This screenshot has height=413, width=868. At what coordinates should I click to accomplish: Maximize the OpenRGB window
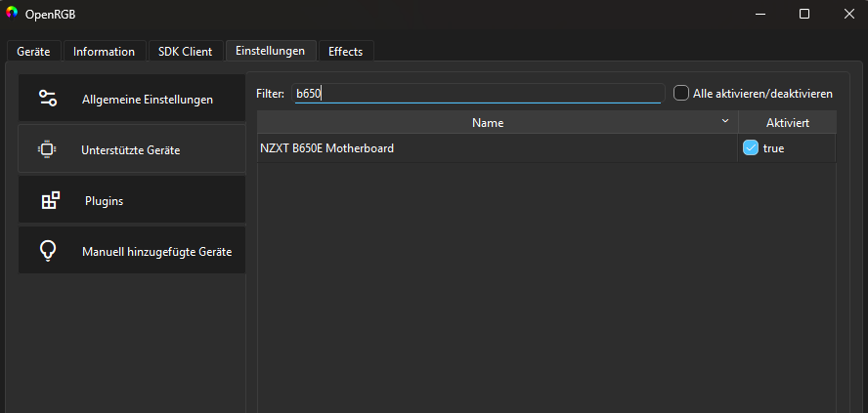tap(804, 14)
